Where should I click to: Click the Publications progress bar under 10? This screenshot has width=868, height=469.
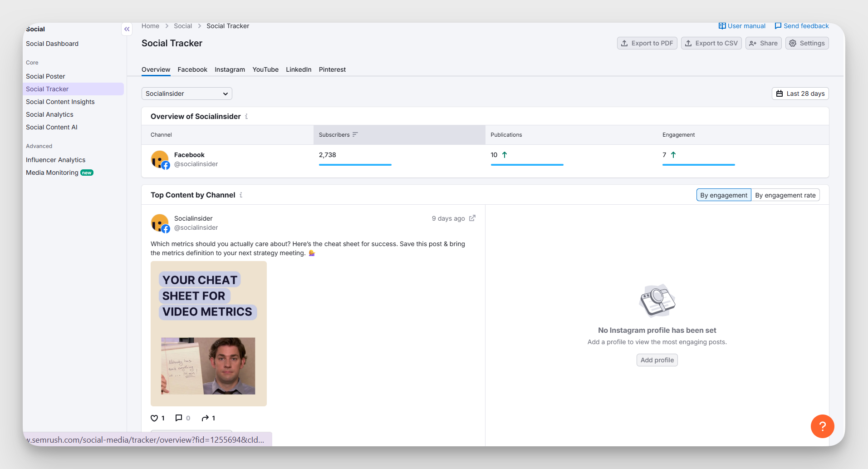(527, 165)
